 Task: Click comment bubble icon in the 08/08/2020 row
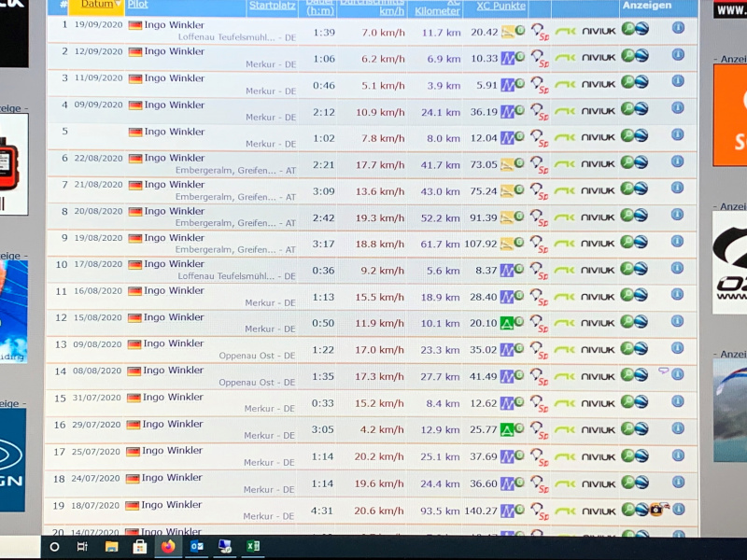click(663, 371)
